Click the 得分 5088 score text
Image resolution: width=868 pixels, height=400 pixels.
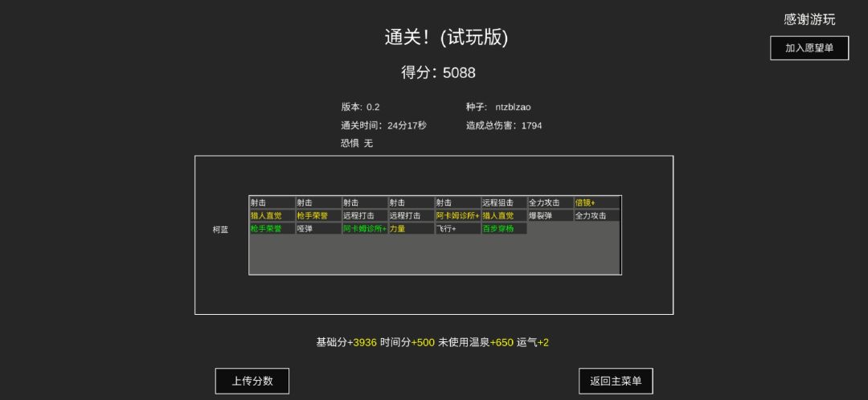point(438,72)
